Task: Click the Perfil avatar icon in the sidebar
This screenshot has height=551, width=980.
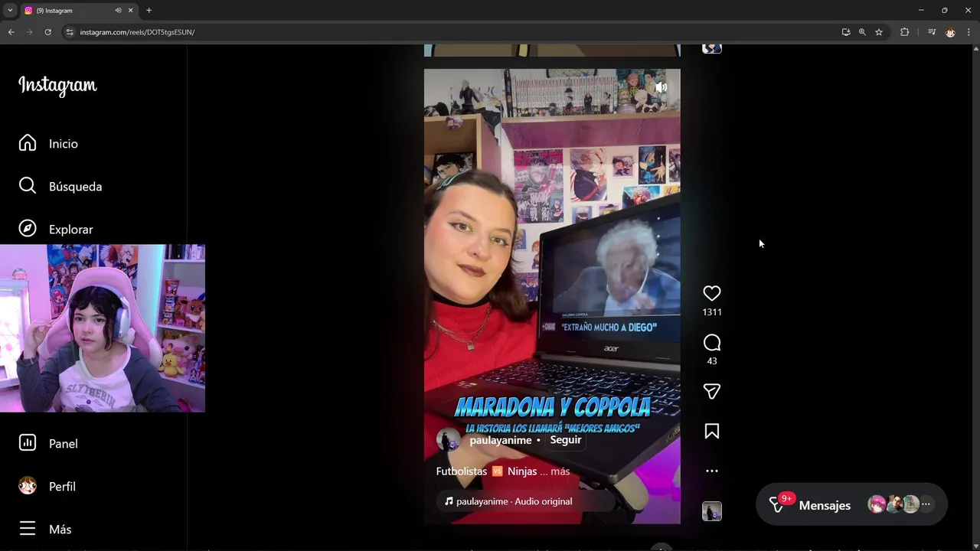Action: click(x=28, y=486)
